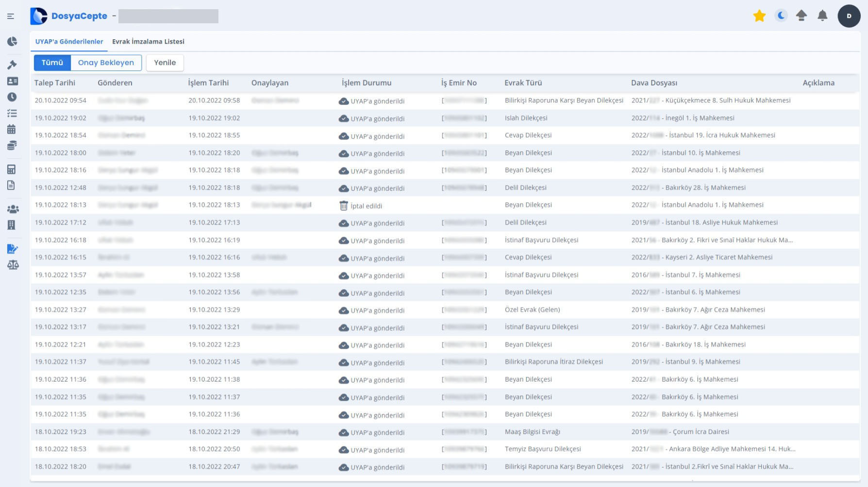
Task: Toggle dark mode with the moon icon
Action: 781,16
